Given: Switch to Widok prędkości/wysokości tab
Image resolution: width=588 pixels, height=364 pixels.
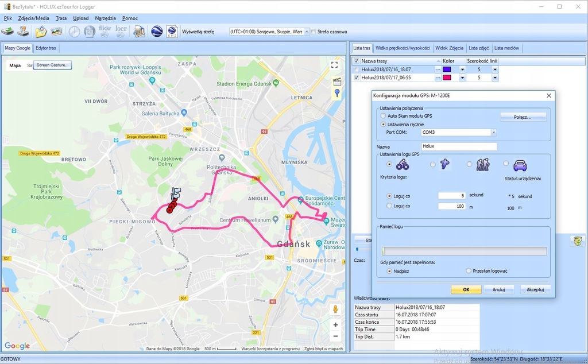Looking at the screenshot, I should (403, 48).
